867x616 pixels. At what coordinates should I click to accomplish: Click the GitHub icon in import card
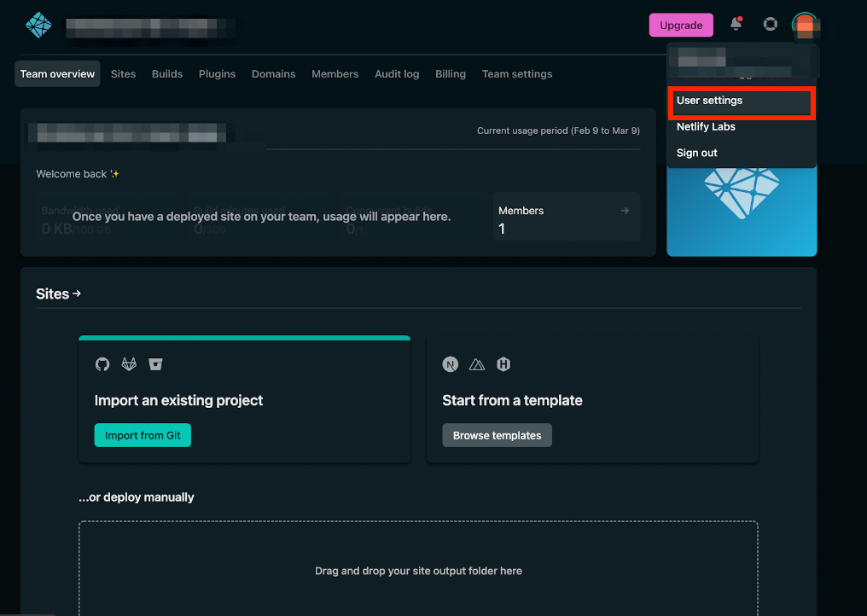coord(102,364)
